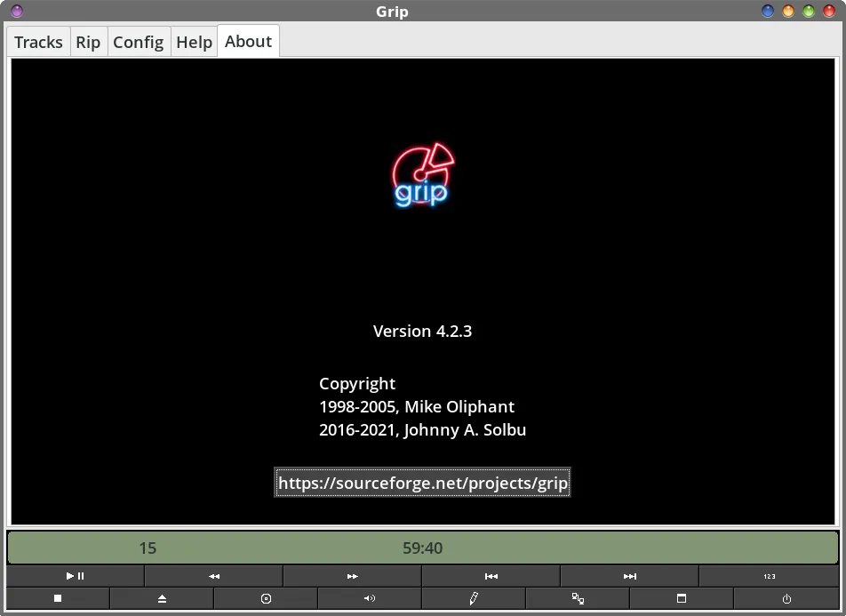The image size is (846, 616).
Task: Eject the disc
Action: tap(162, 598)
